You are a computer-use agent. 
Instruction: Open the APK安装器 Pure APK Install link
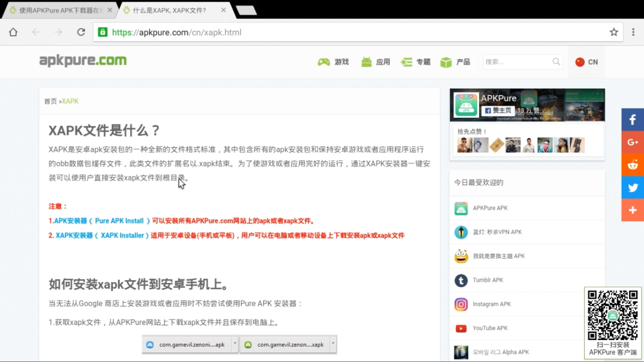click(102, 221)
